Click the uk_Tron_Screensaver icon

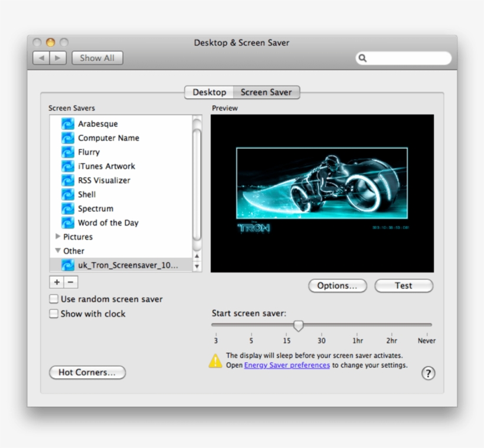pyautogui.click(x=68, y=265)
